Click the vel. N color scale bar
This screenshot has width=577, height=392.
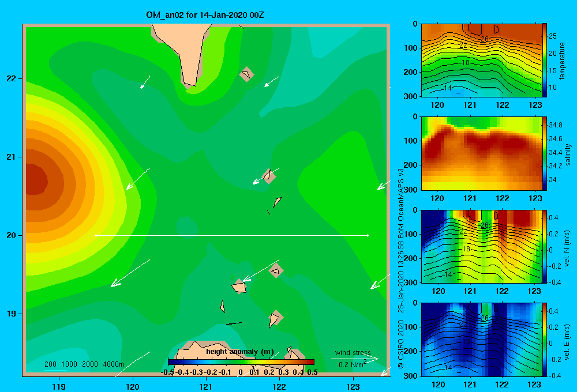(545, 246)
